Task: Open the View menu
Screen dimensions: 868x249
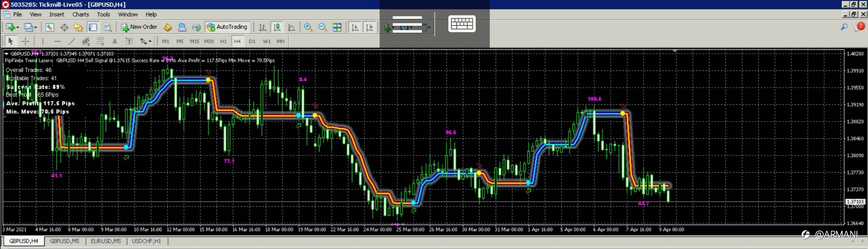Action: [36, 14]
